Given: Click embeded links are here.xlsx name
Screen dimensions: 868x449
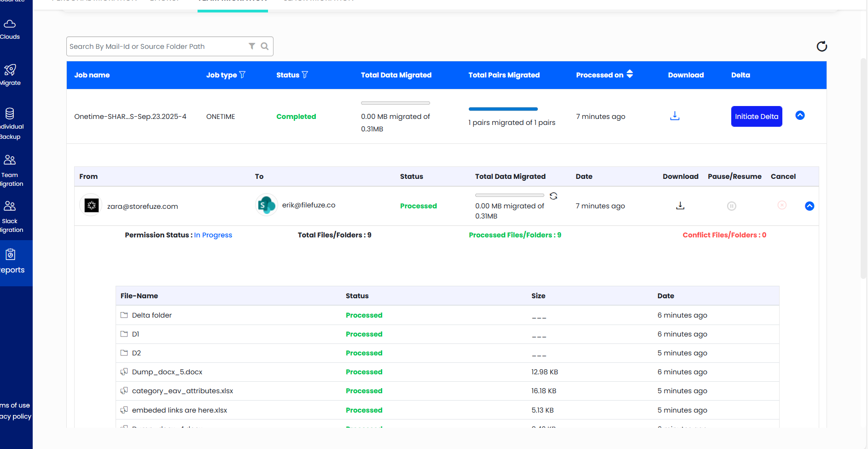Looking at the screenshot, I should (x=180, y=410).
